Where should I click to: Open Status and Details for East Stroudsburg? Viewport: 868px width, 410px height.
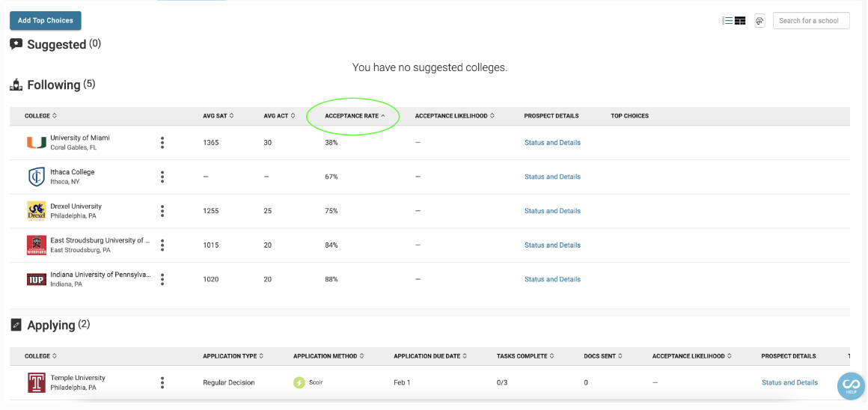point(552,245)
